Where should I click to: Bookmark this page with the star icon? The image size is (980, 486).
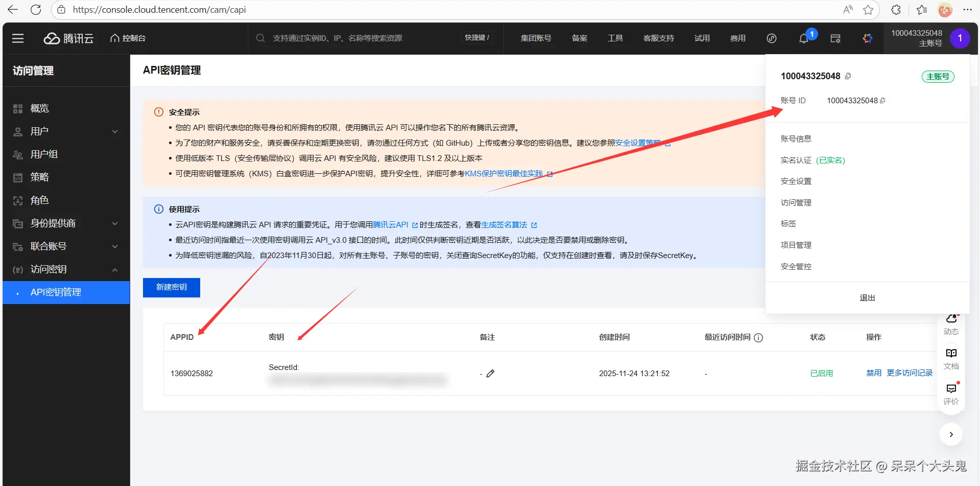coord(868,10)
